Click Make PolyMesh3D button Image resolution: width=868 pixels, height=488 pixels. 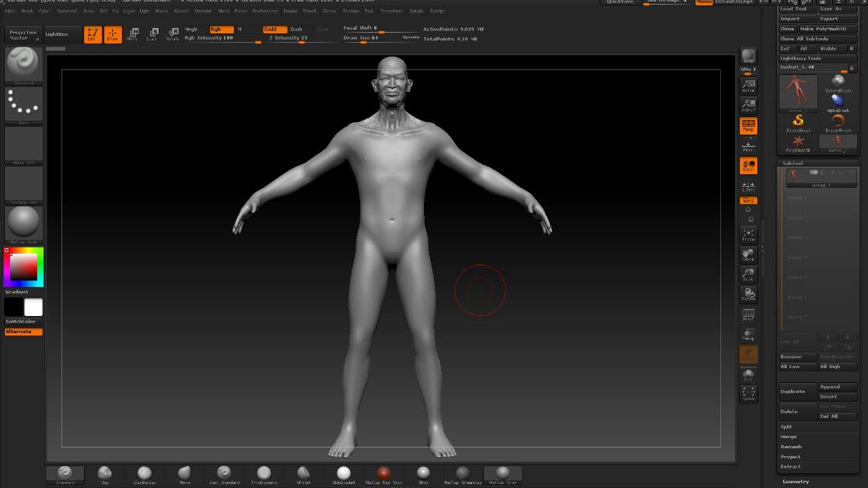coord(828,29)
